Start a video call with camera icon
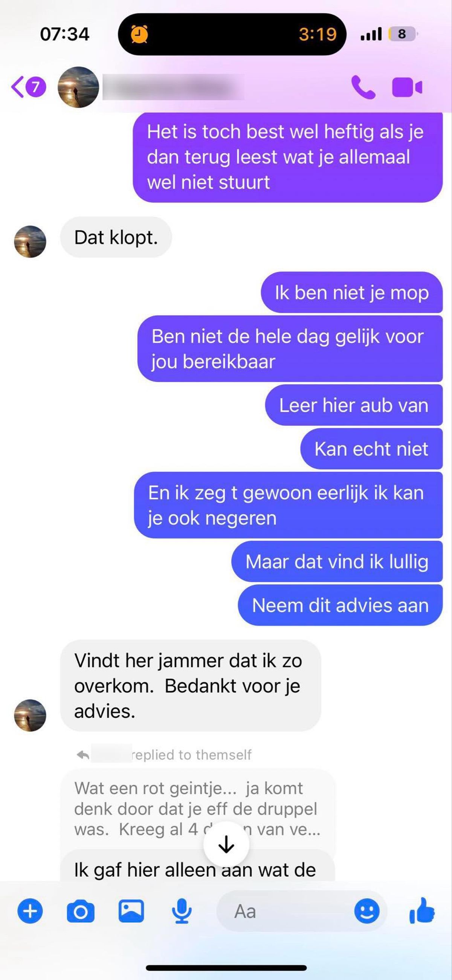 pos(407,87)
